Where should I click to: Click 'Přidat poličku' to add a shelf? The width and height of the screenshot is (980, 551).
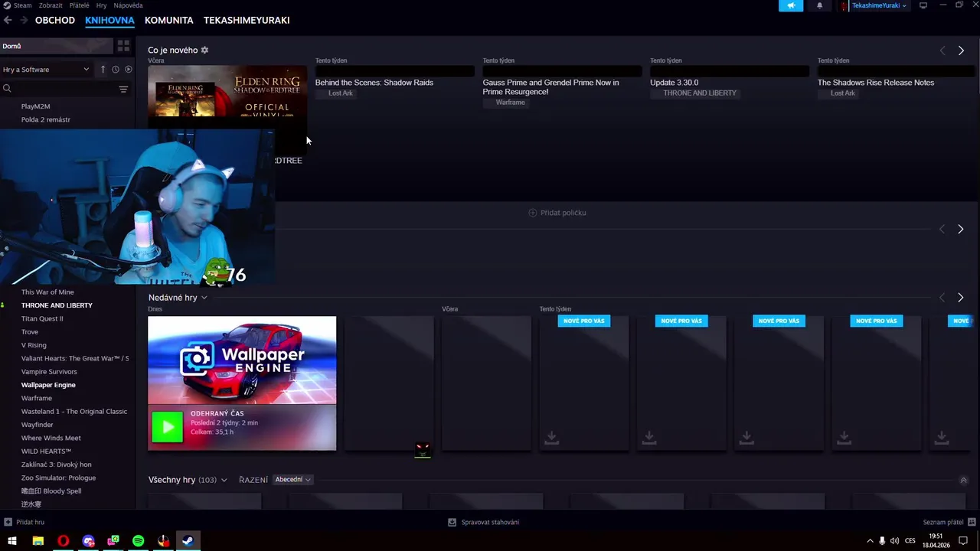[557, 213]
